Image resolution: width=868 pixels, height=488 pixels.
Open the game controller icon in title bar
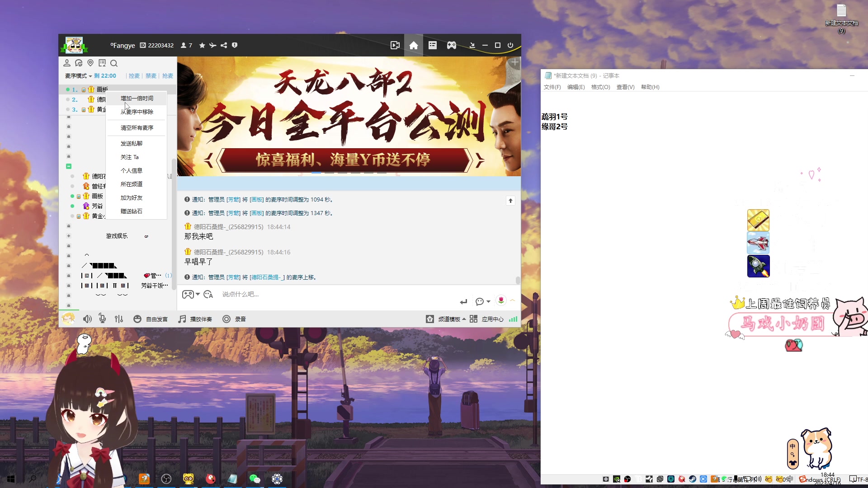coord(452,45)
